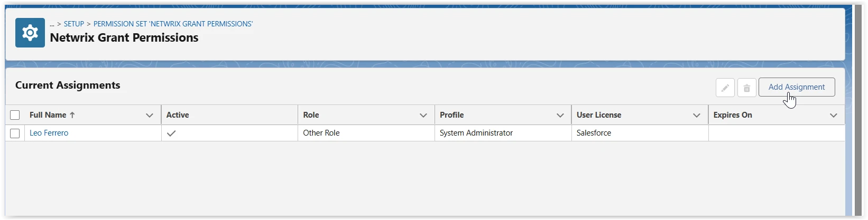
Task: Open the Leo Ferrero user link
Action: tap(49, 133)
